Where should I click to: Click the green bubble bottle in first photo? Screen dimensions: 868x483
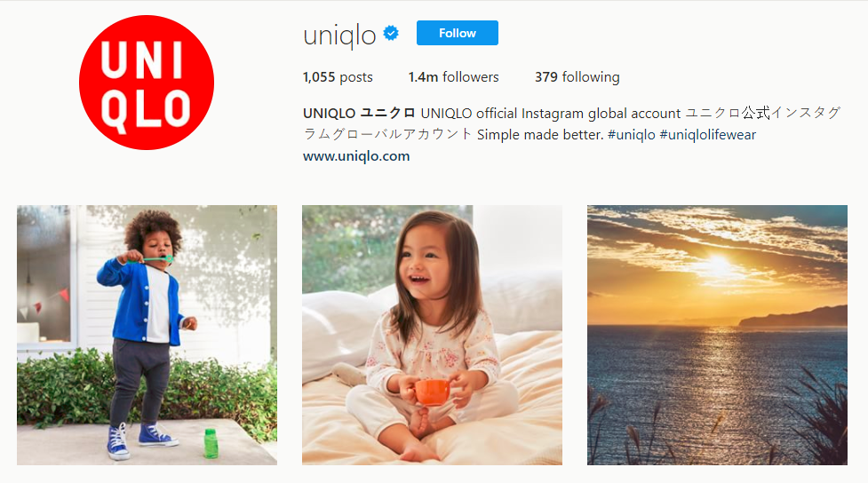point(211,443)
